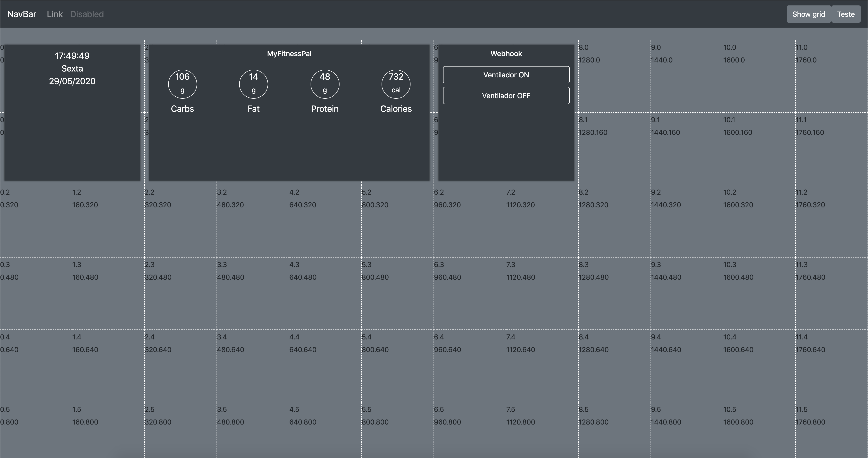Click the Calories label text

(x=396, y=109)
